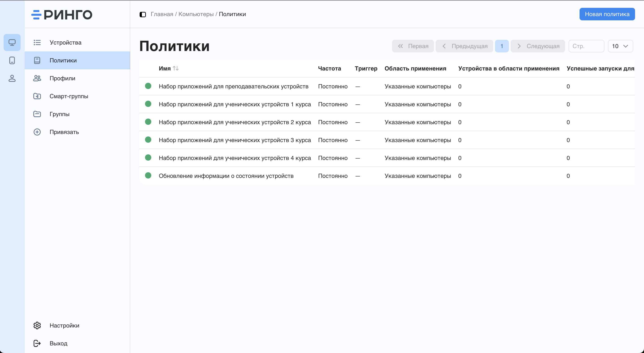Log out via Выход
Image resolution: width=644 pixels, height=353 pixels.
pos(58,343)
